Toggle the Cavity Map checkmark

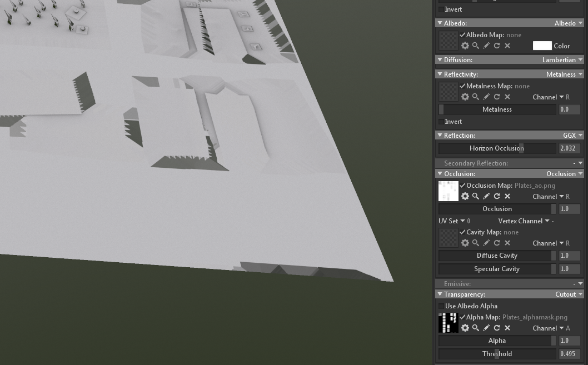(x=462, y=232)
